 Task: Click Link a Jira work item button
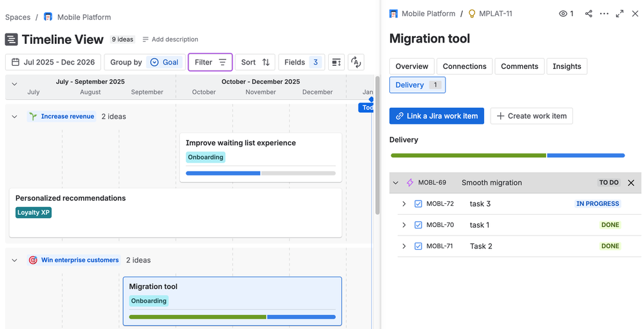click(436, 116)
